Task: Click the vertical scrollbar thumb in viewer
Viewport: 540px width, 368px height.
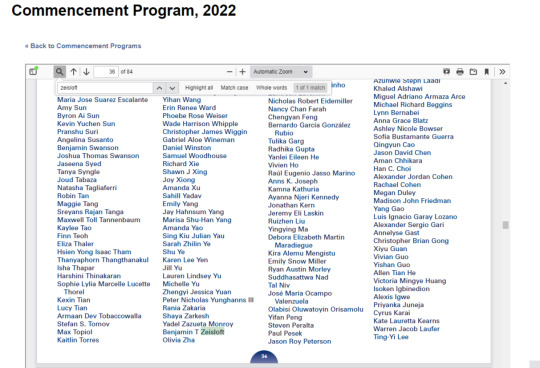Action: [505, 225]
